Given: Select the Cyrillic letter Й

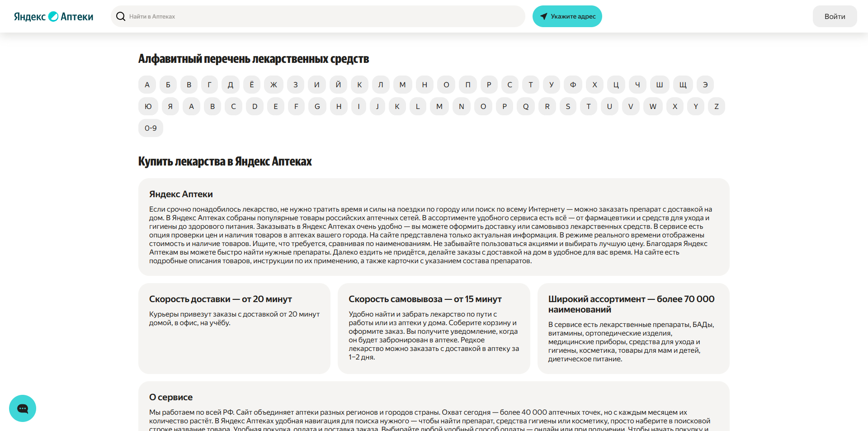Looking at the screenshot, I should click(338, 85).
